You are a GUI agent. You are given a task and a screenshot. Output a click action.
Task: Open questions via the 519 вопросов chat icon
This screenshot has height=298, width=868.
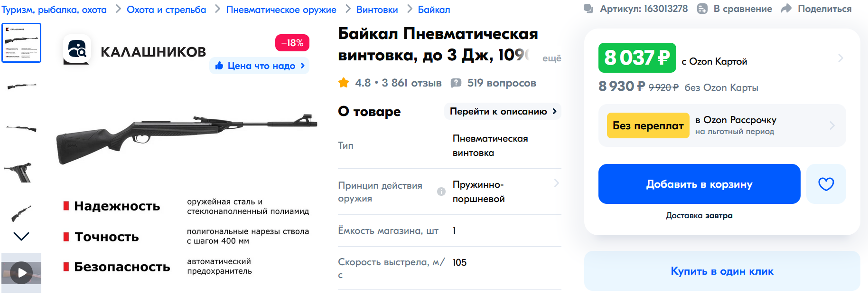pos(456,83)
